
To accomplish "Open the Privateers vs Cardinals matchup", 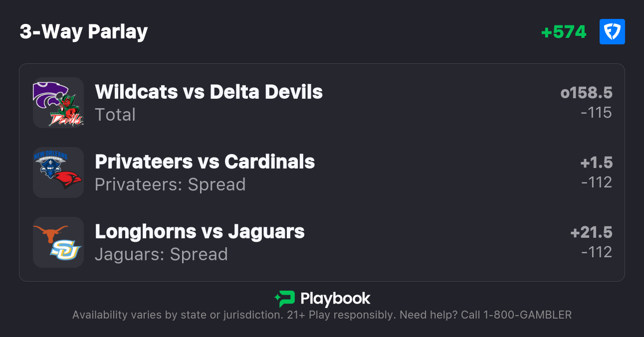I will point(205,162).
